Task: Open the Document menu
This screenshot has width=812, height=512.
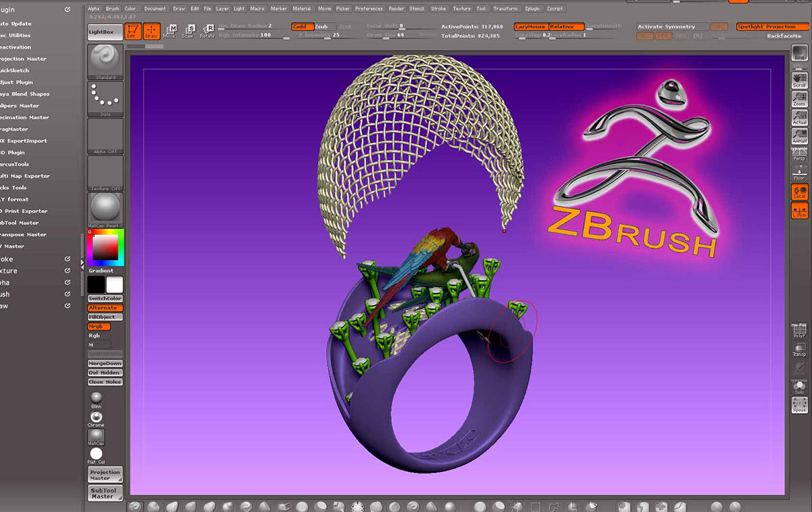Action: click(x=155, y=9)
